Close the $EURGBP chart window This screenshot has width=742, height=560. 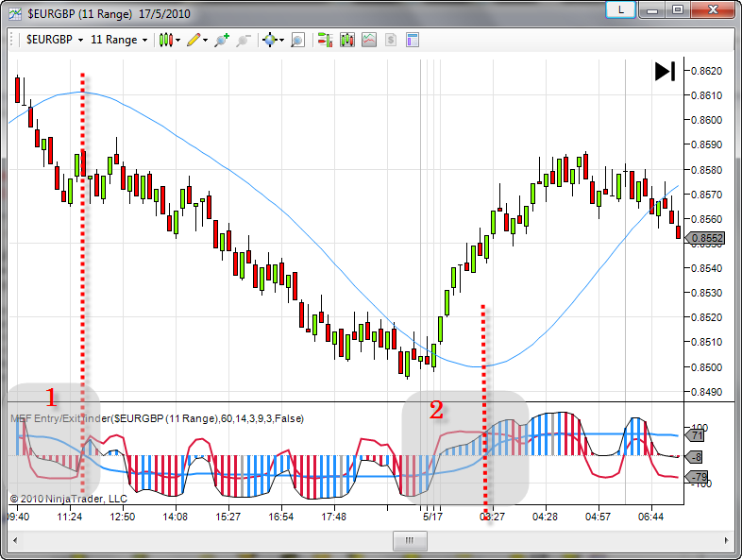[714, 10]
